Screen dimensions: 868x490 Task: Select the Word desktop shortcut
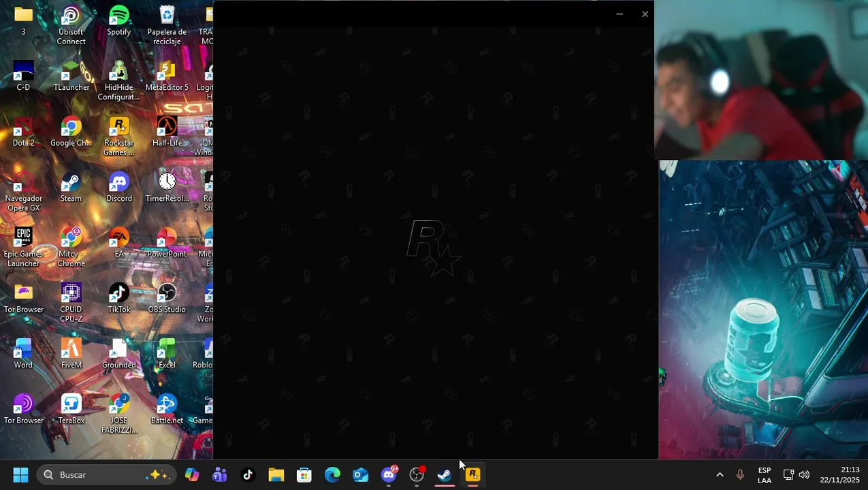(x=23, y=354)
